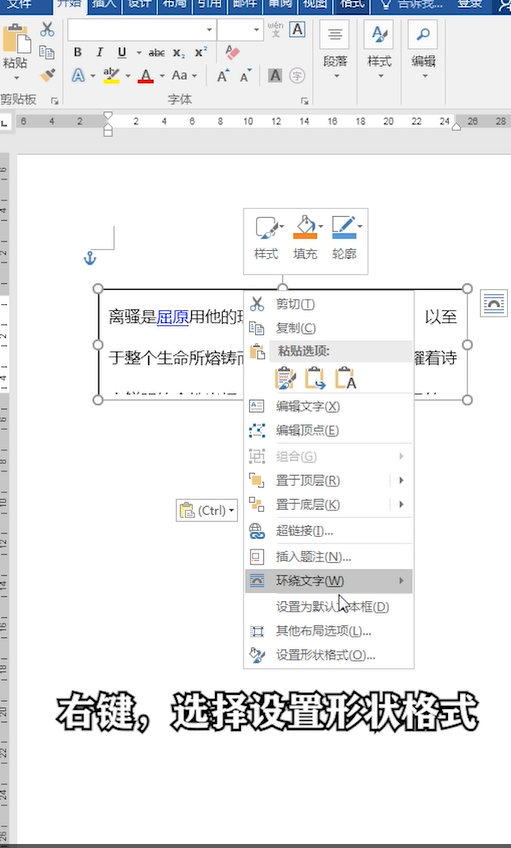
Task: Switch to the 视图 ribbon tab
Action: click(315, 5)
